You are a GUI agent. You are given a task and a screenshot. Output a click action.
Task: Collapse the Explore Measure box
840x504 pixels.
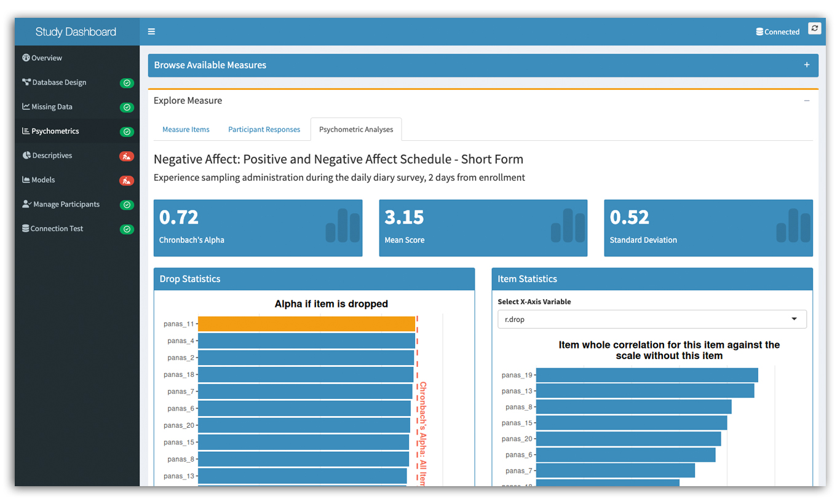[807, 101]
